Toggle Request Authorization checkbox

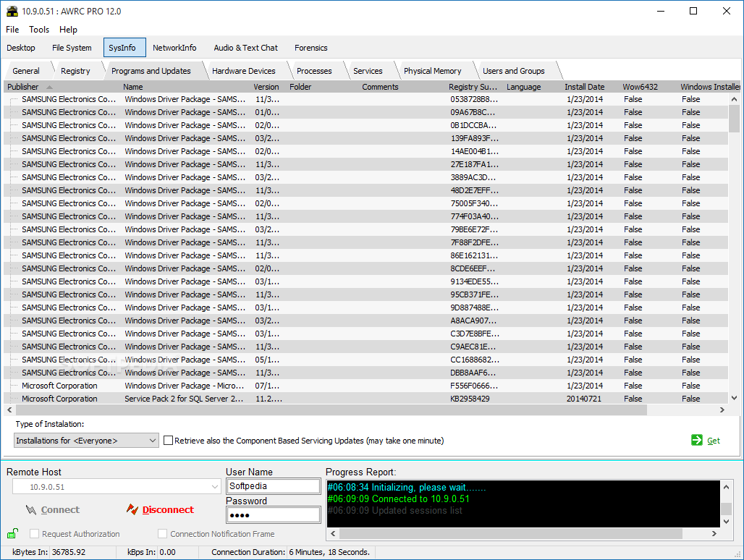tap(34, 533)
